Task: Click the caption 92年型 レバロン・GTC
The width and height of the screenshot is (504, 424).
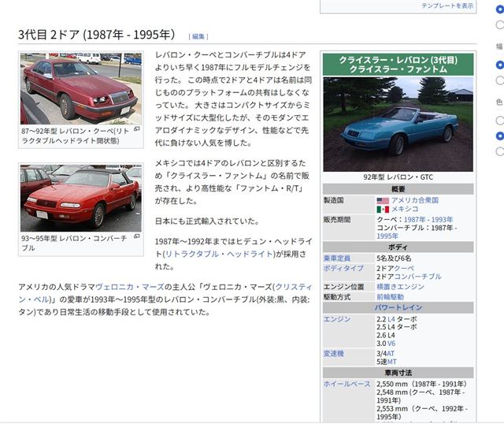Action: (398, 177)
